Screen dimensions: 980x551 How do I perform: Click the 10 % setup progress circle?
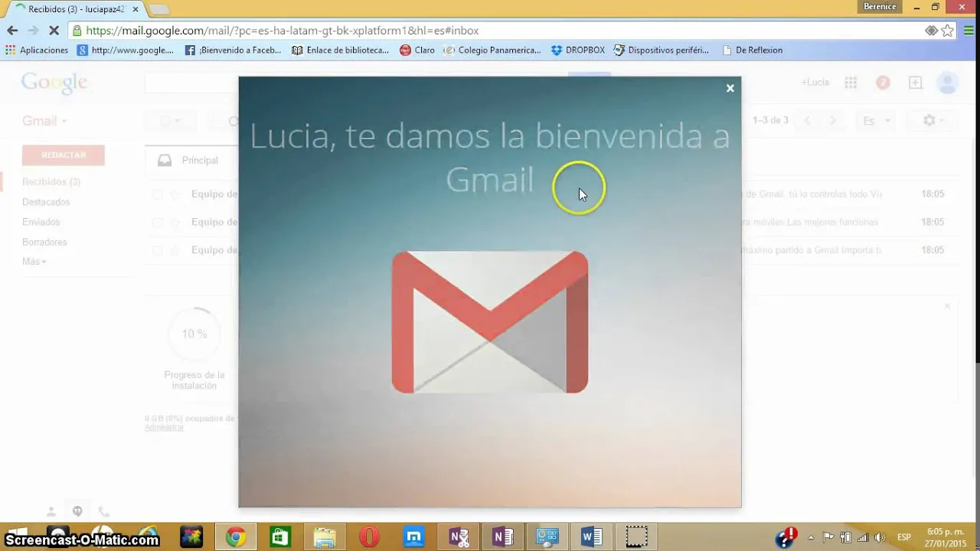pyautogui.click(x=194, y=334)
